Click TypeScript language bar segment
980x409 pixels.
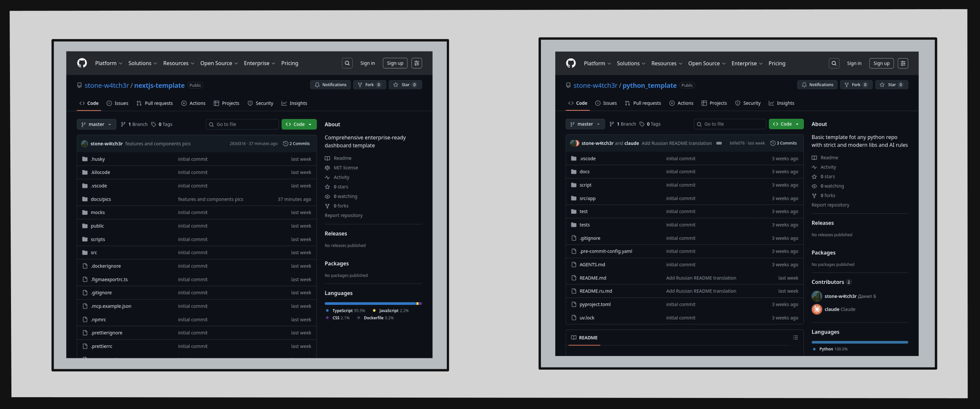(x=370, y=303)
